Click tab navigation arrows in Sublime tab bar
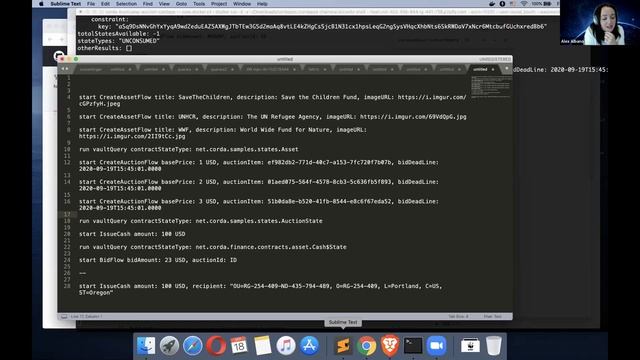Image resolution: width=640 pixels, height=360 pixels. tap(64, 69)
